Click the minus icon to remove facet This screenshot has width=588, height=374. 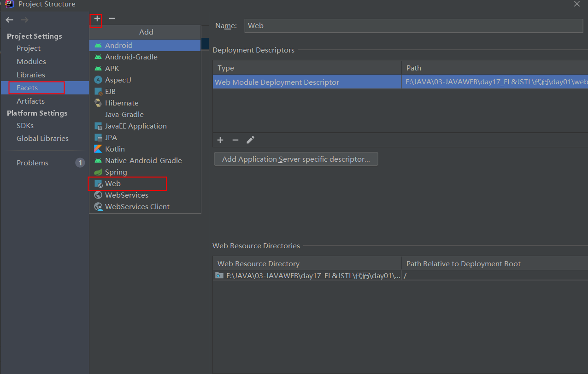coord(112,19)
